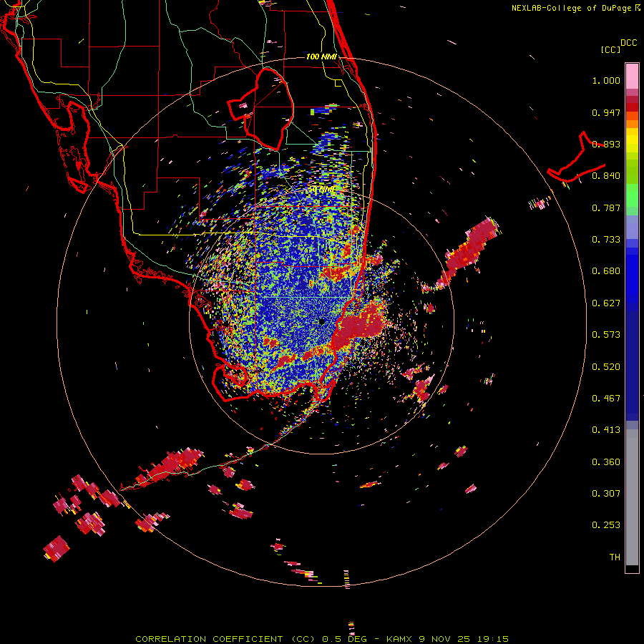Click the pink segment of the color bar
644x644 pixels.
point(632,77)
